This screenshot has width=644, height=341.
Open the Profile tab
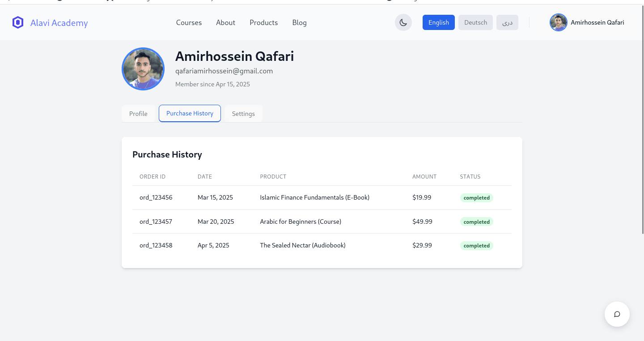[x=138, y=114]
